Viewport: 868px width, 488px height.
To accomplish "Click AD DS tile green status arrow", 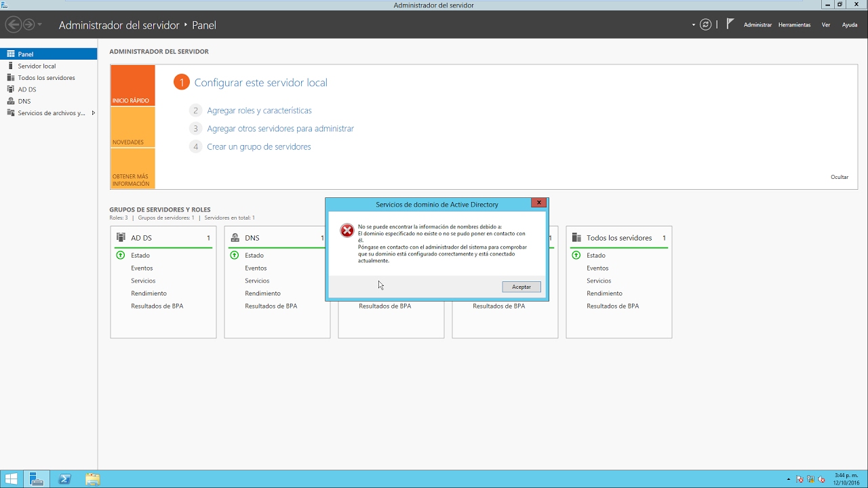I will (x=121, y=256).
